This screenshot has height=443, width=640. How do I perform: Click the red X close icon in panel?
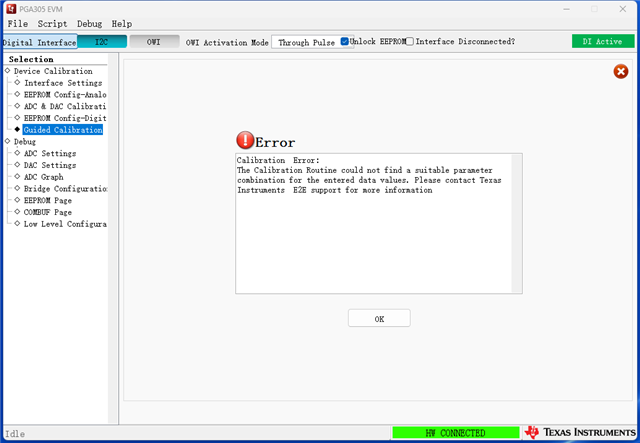click(x=620, y=71)
